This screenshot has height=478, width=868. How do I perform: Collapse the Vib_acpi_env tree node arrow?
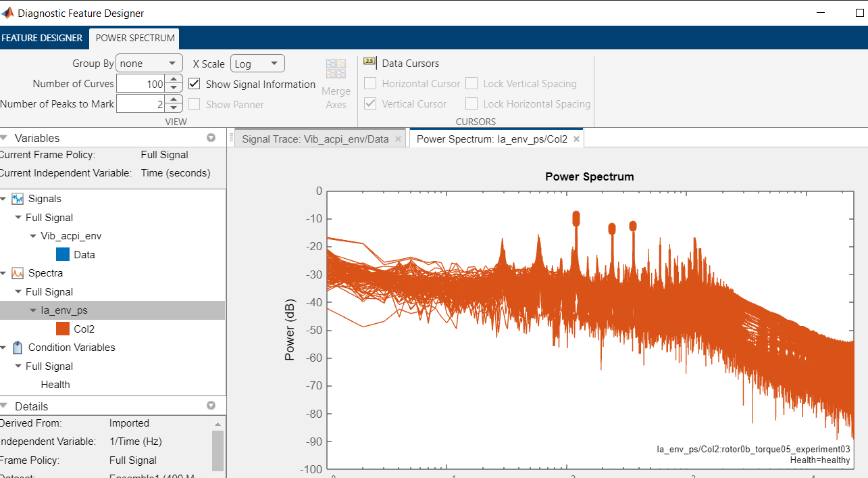33,236
